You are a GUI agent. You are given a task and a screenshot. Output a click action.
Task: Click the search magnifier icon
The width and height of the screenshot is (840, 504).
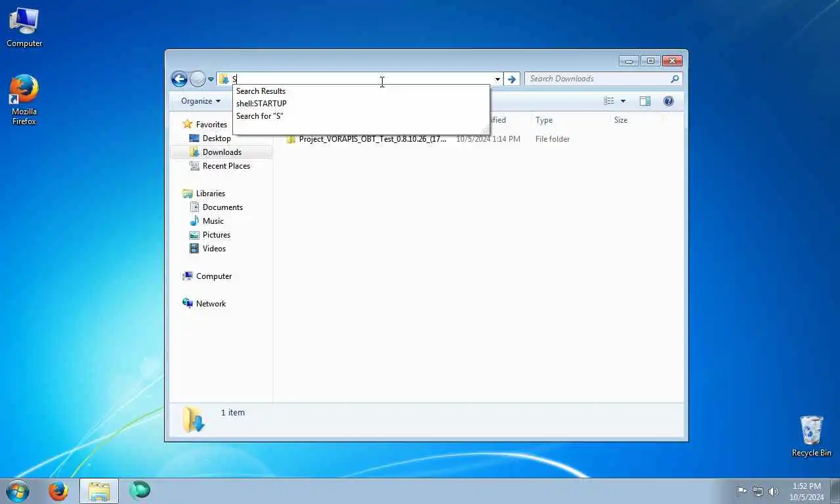coord(675,79)
